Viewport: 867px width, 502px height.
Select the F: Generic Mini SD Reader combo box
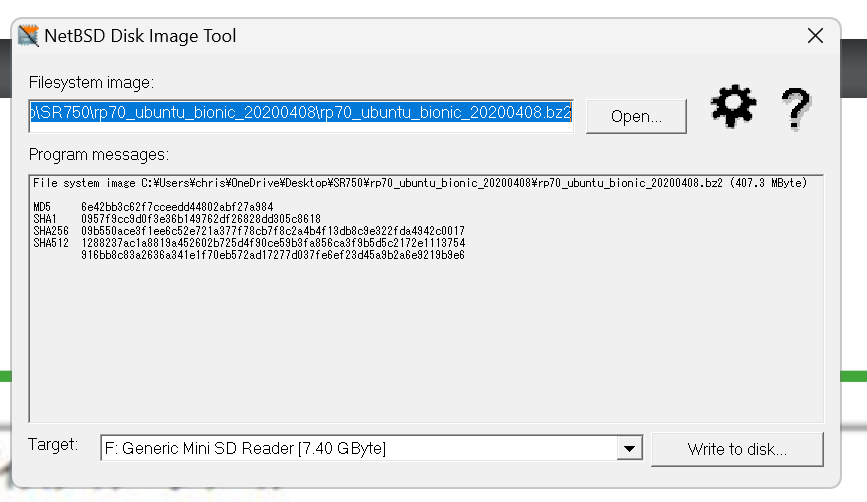[372, 448]
